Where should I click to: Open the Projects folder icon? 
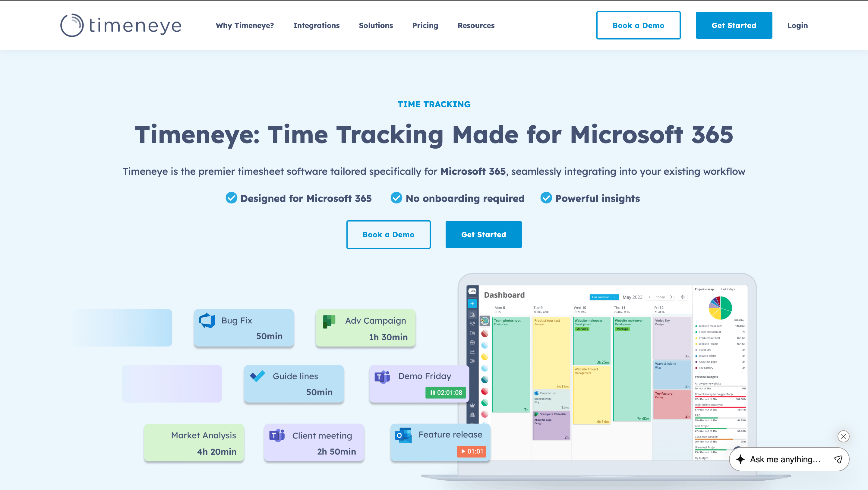[x=472, y=332]
